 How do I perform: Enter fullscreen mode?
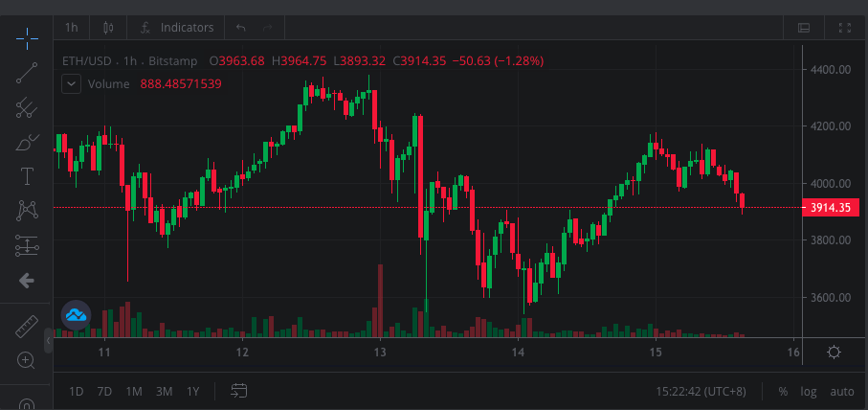click(845, 28)
